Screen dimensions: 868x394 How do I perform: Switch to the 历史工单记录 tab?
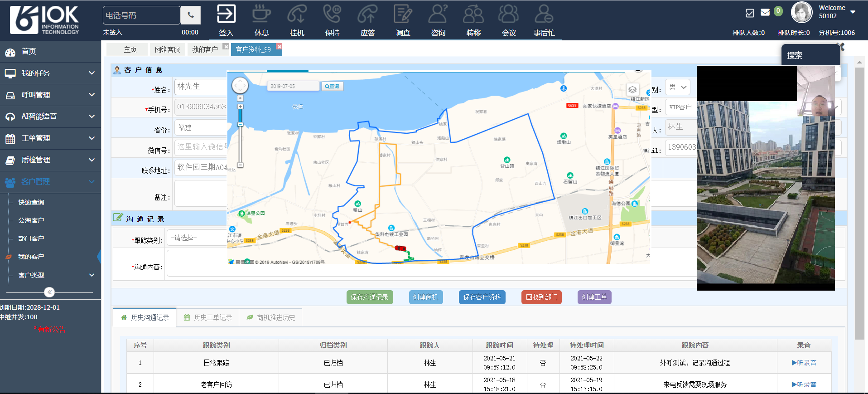pyautogui.click(x=208, y=317)
